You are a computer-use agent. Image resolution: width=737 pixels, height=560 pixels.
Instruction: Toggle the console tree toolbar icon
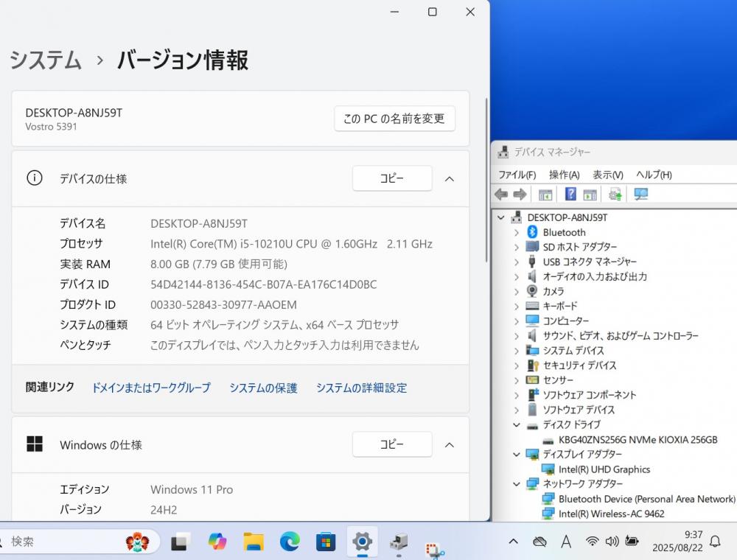545,194
